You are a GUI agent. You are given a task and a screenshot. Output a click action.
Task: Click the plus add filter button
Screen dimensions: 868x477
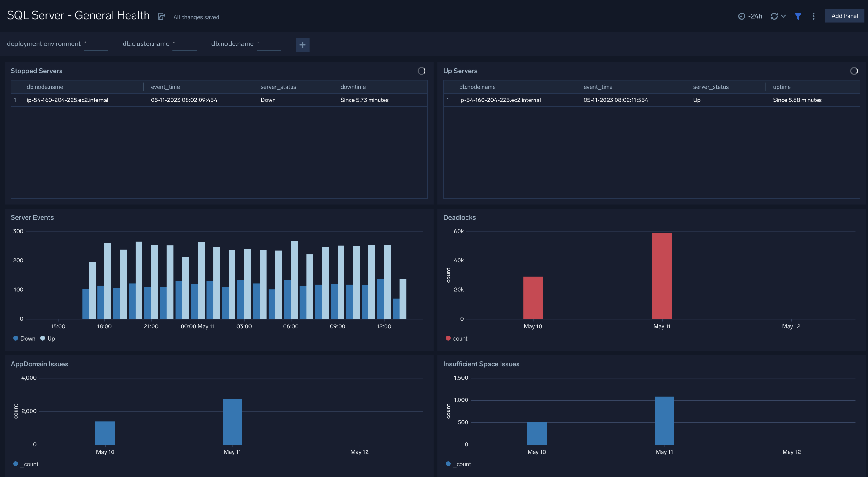tap(302, 45)
